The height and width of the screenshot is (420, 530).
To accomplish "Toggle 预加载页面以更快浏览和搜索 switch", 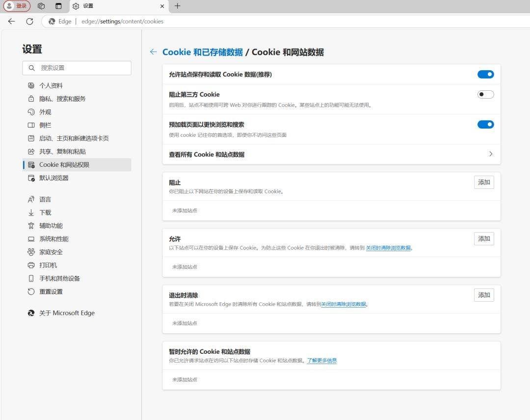I will pos(486,124).
